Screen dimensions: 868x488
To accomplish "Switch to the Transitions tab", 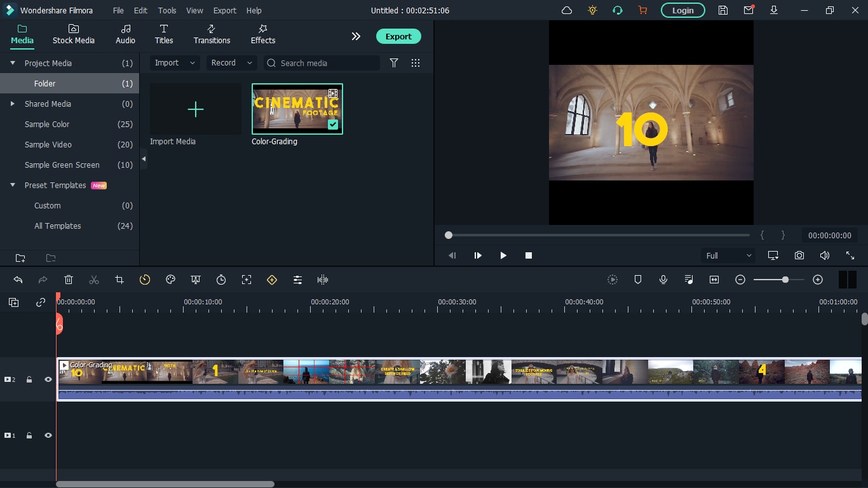I will click(x=212, y=34).
